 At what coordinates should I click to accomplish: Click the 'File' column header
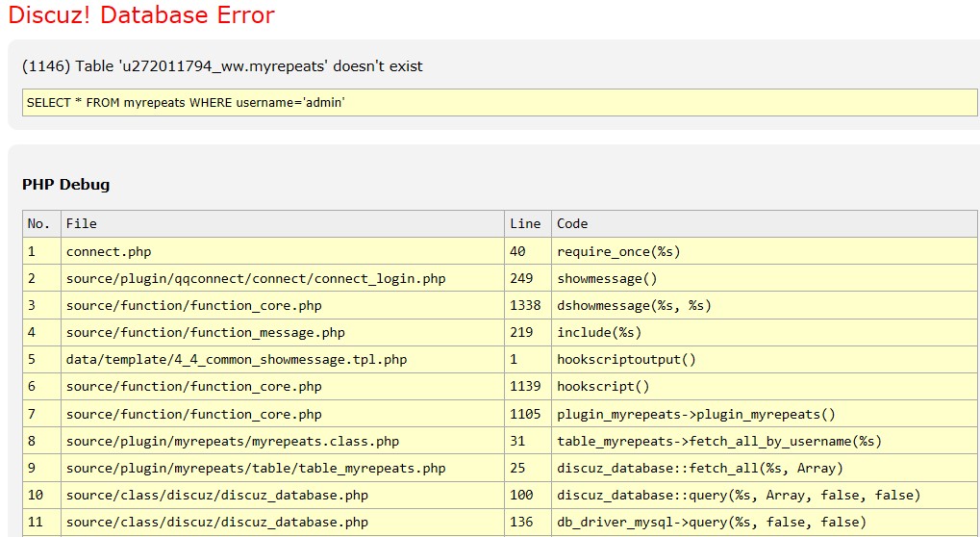point(283,224)
